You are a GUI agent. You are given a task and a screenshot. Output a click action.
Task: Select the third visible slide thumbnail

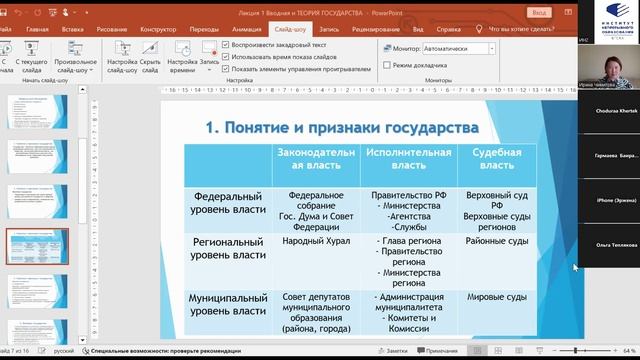tap(38, 201)
